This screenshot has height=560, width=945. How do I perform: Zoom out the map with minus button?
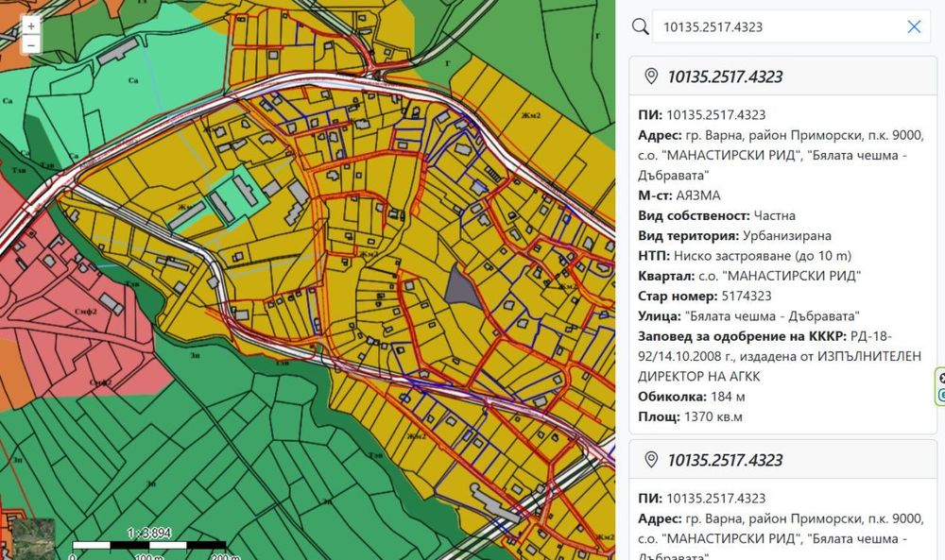point(31,44)
